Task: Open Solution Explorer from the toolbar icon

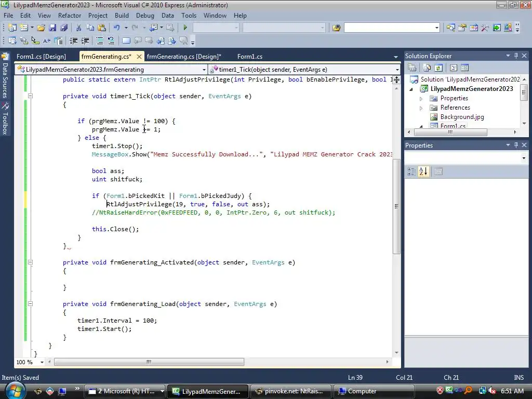Action: coord(451,28)
